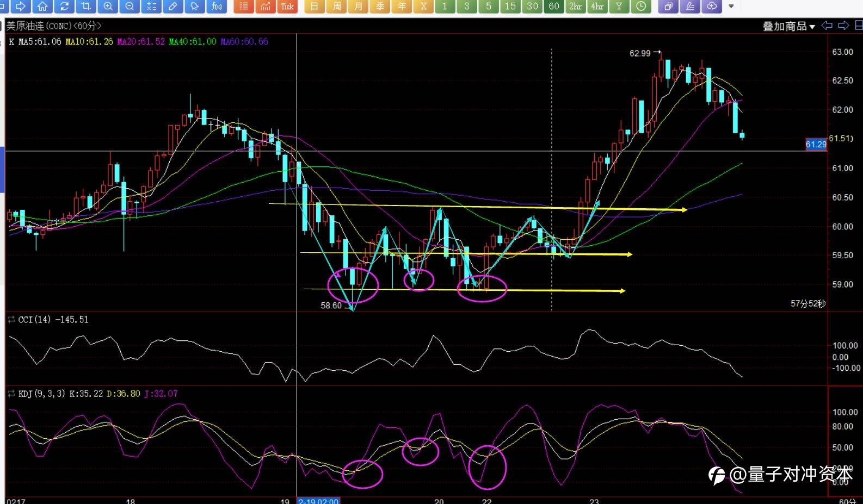Select the crop region tool
This screenshot has height=504, width=863.
86,6
